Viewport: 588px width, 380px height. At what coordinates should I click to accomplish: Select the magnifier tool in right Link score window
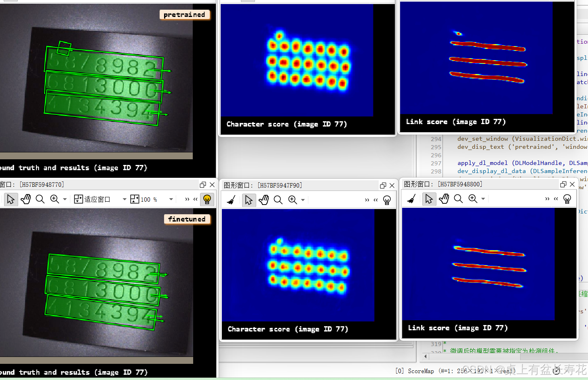[458, 198]
